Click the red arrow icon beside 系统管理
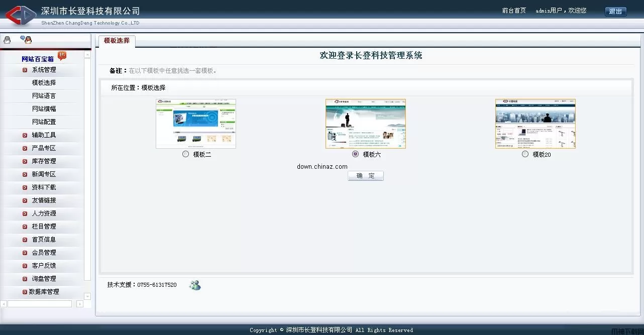The width and height of the screenshot is (644, 335). coord(25,70)
